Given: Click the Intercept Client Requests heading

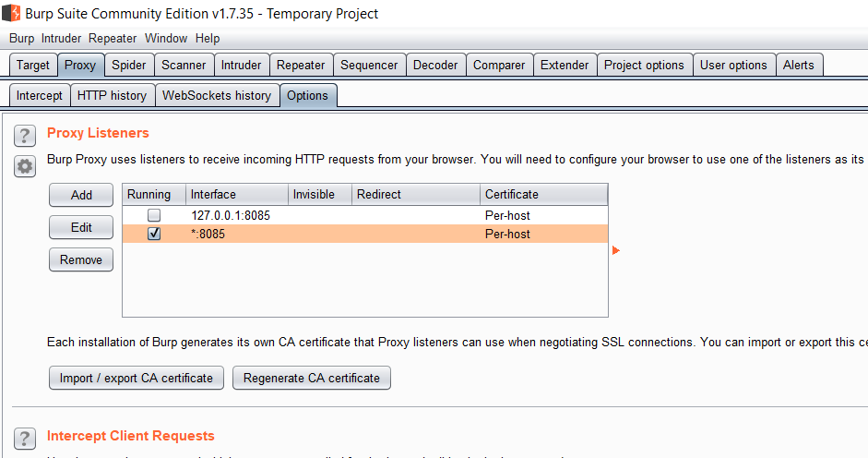Looking at the screenshot, I should [x=131, y=436].
